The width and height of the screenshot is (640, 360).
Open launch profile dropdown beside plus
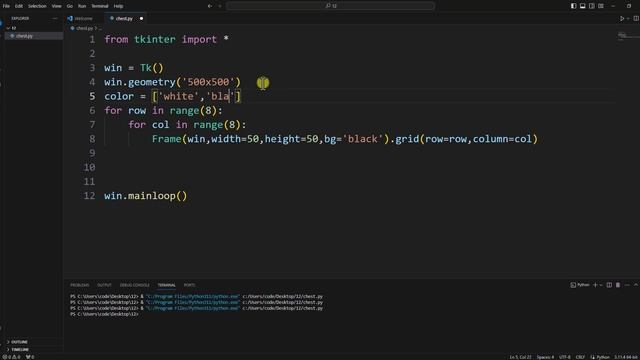coord(601,285)
